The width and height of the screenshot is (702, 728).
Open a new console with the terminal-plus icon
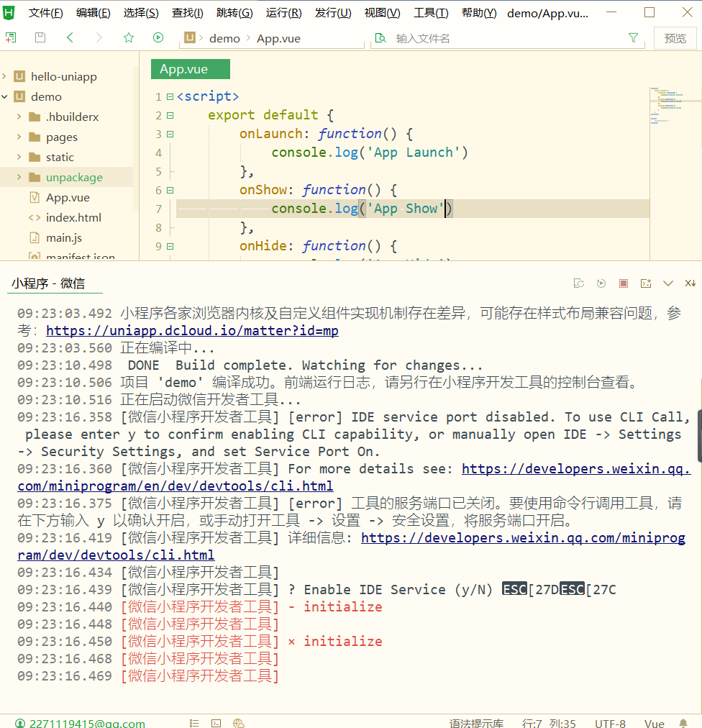(645, 283)
